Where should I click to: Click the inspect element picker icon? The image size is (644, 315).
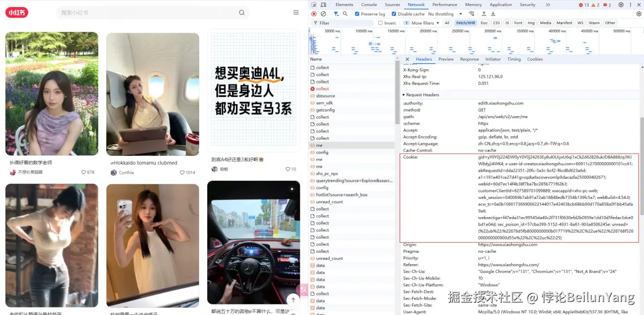pyautogui.click(x=314, y=5)
